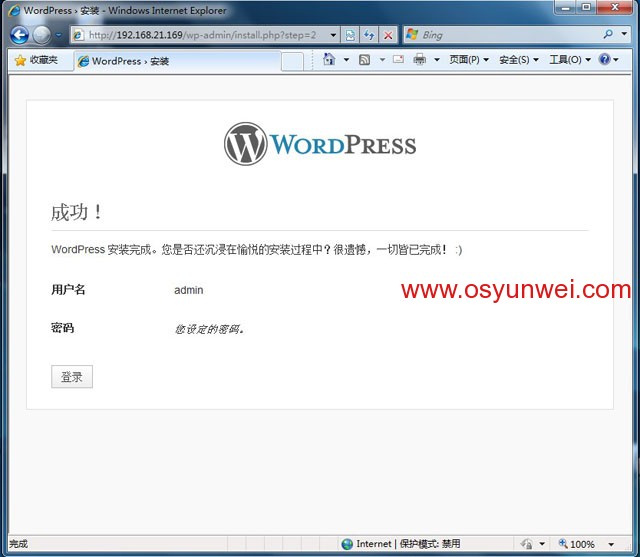Image resolution: width=640 pixels, height=557 pixels.
Task: Click the Internet Explorer title bar icon
Action: click(14, 10)
